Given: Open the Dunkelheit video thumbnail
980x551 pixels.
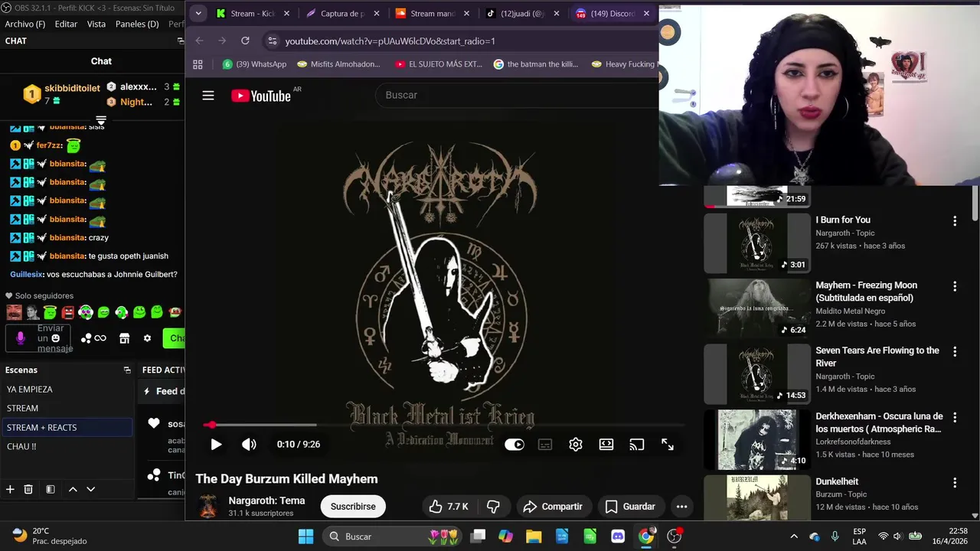Looking at the screenshot, I should (x=756, y=496).
